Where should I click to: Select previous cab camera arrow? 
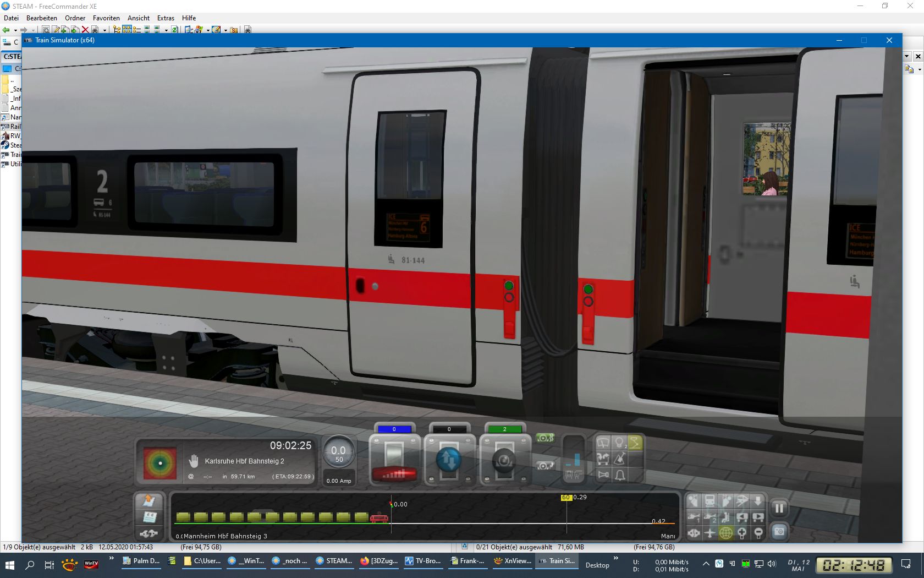(x=743, y=517)
